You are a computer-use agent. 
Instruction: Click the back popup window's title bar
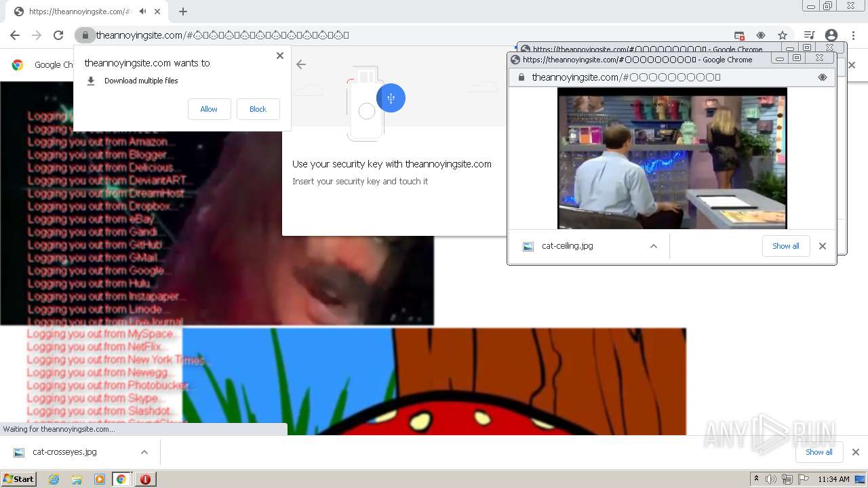coord(648,49)
